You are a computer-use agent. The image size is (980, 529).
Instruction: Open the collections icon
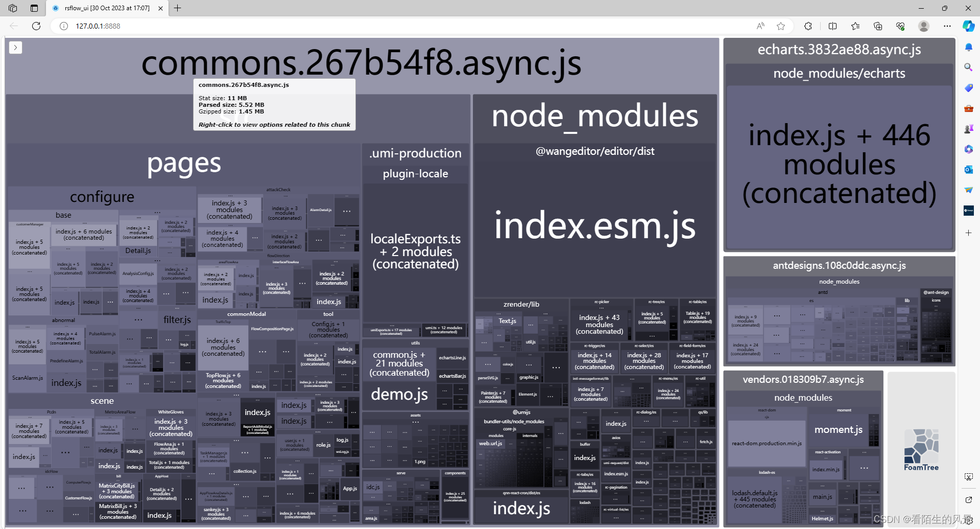tap(878, 26)
